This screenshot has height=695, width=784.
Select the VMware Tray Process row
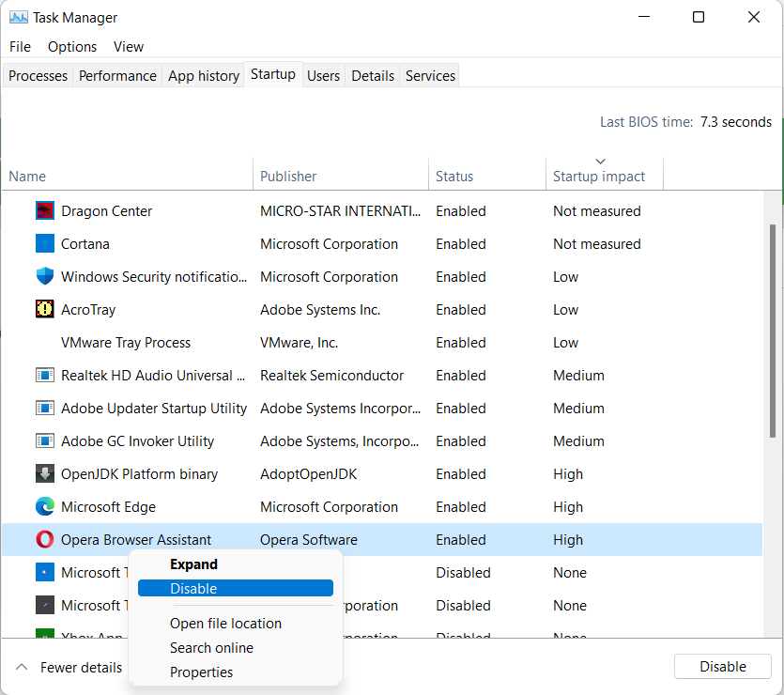click(382, 343)
